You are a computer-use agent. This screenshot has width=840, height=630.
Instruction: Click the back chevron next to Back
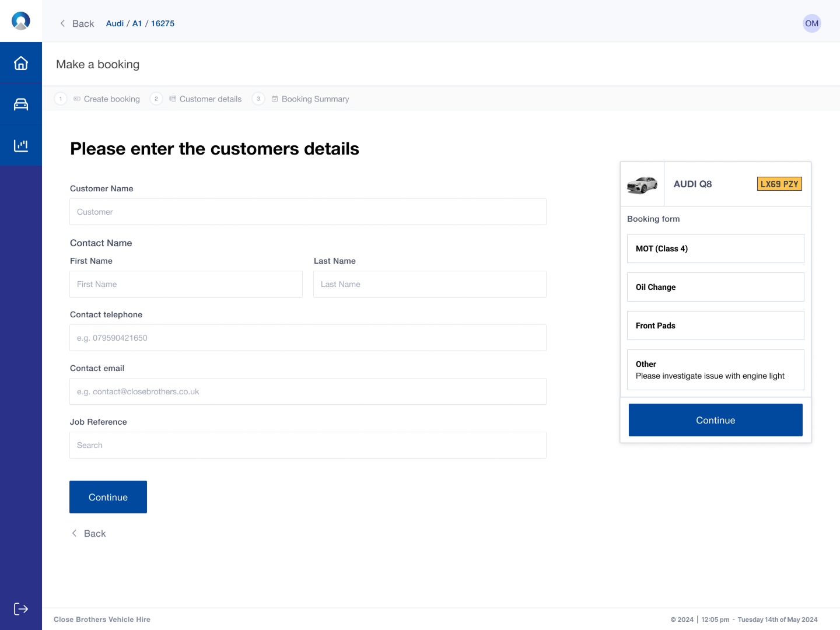[62, 23]
